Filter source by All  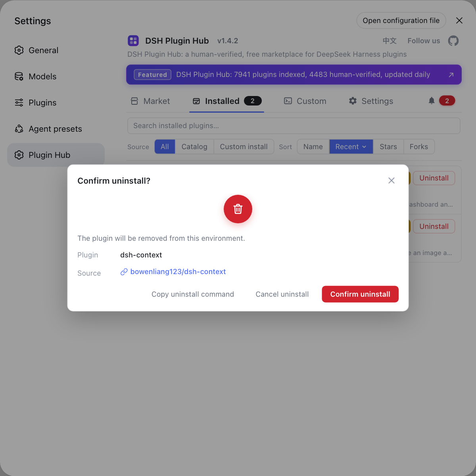click(165, 147)
